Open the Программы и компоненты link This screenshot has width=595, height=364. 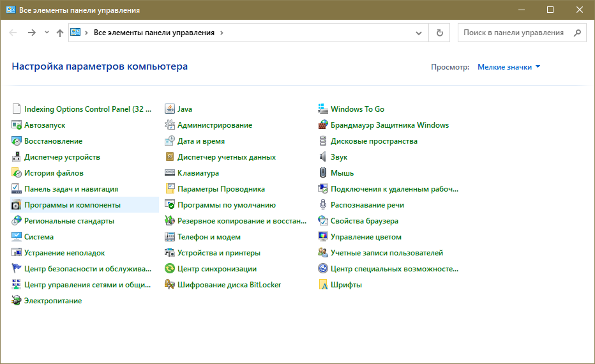[72, 205]
